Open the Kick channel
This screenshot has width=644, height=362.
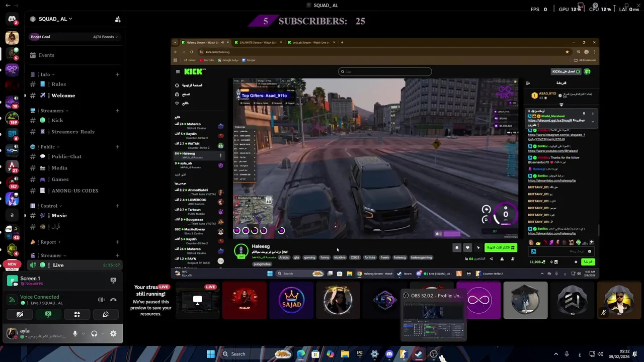coord(74,120)
